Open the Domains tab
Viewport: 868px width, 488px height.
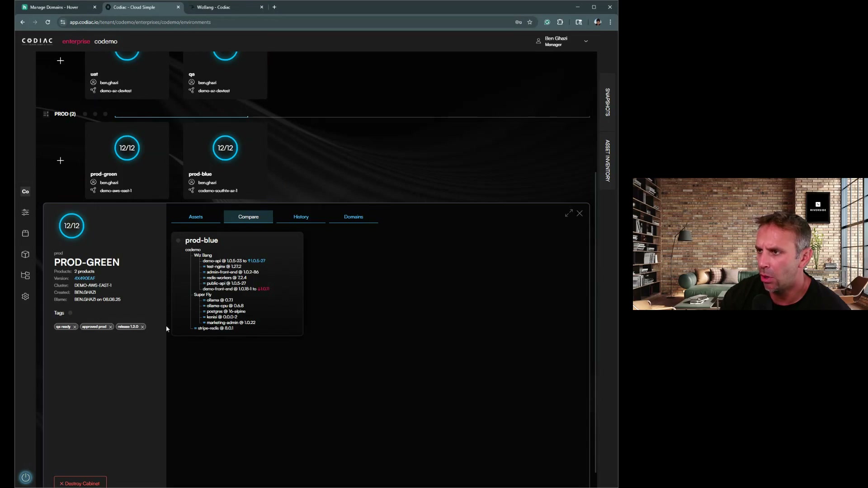354,216
